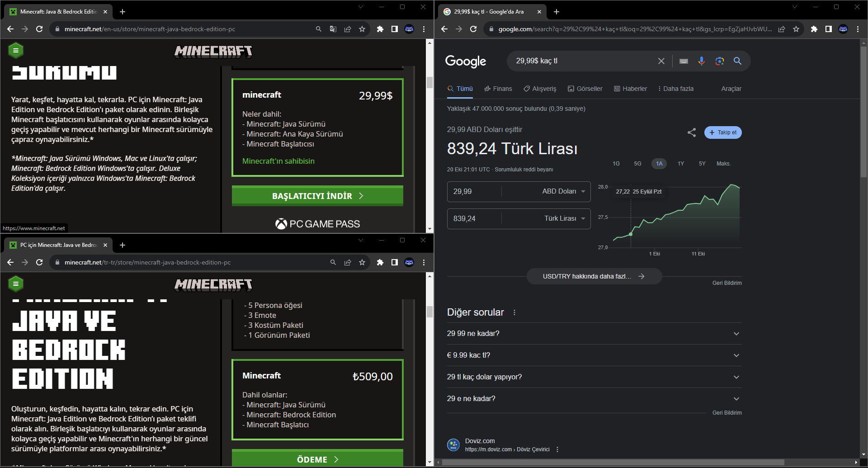Viewport: 868px width, 468px height.
Task: Click vertical scrollbar thumb in tr-tr Minecraft page
Action: pos(429,312)
